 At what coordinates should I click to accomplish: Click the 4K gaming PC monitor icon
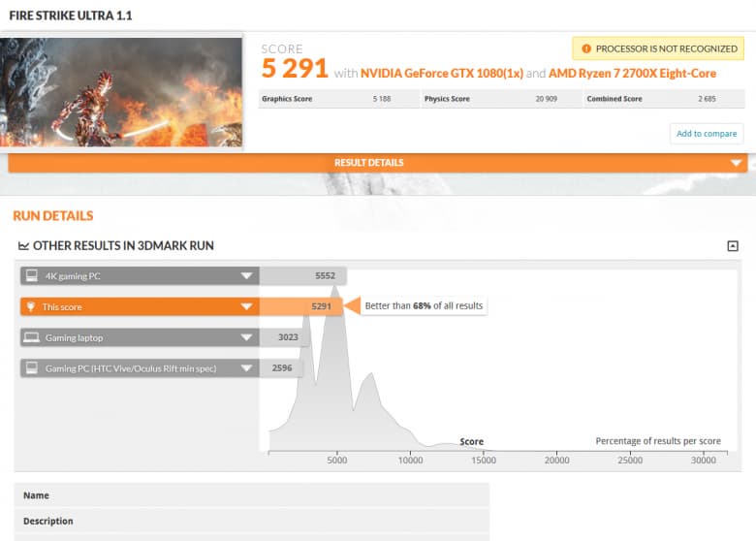[x=32, y=275]
